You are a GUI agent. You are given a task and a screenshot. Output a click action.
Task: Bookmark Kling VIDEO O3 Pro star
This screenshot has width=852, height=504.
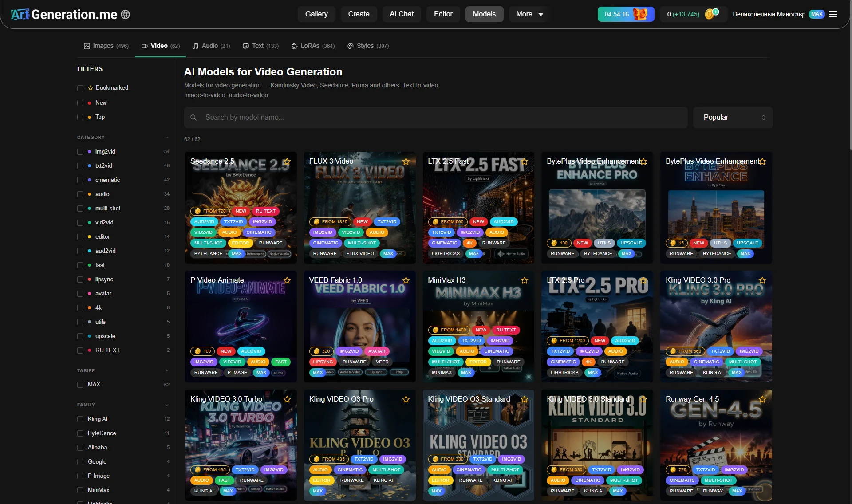pos(406,399)
